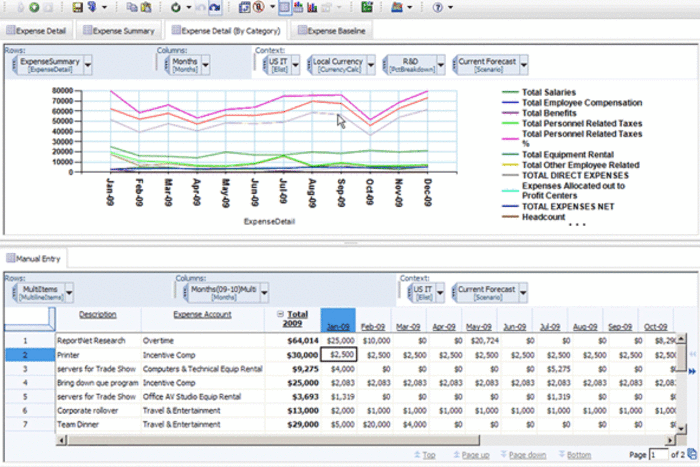
Task: Click the $64,014 total cell
Action: (293, 341)
